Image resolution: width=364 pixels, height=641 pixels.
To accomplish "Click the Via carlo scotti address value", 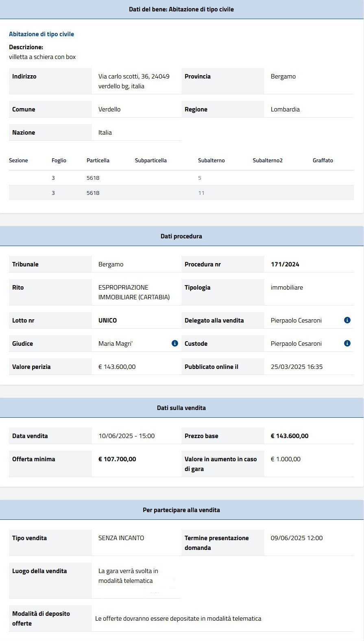I will [x=134, y=81].
